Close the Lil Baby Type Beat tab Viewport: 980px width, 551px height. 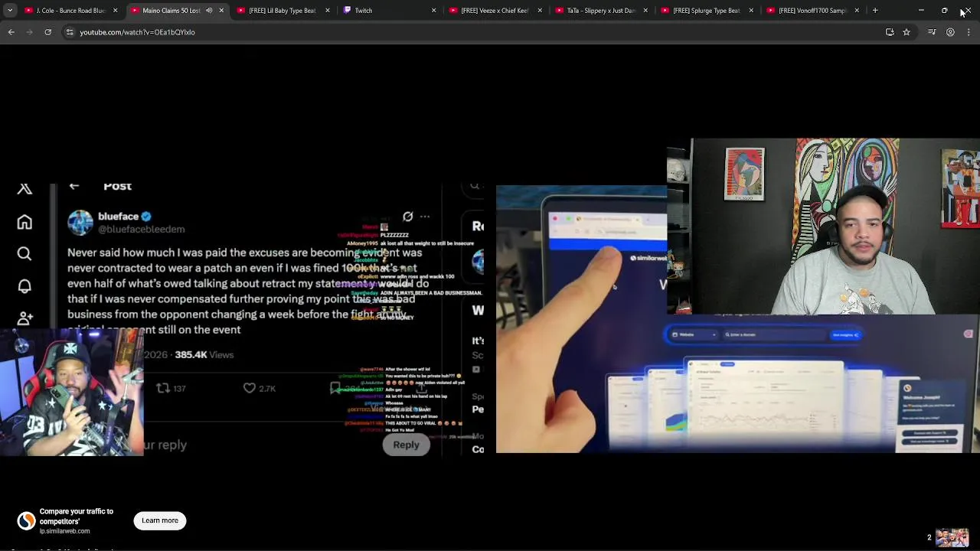328,11
